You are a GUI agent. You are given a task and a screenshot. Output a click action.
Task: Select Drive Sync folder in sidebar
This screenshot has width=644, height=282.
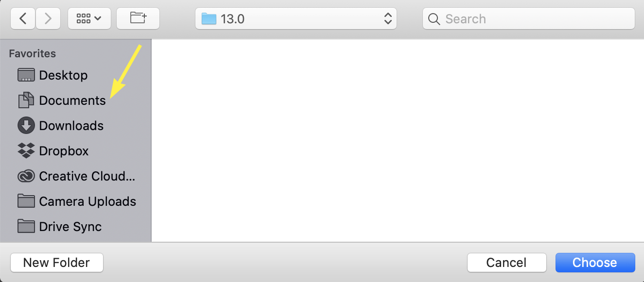point(76,227)
